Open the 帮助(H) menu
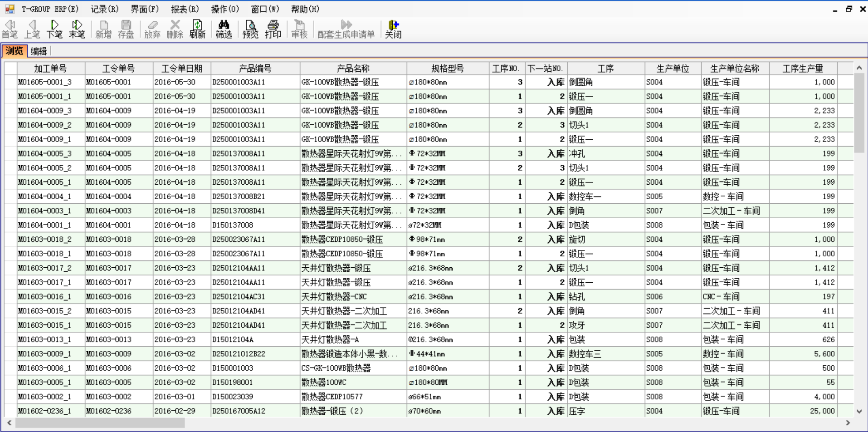Image resolution: width=868 pixels, height=432 pixels. 305,9
